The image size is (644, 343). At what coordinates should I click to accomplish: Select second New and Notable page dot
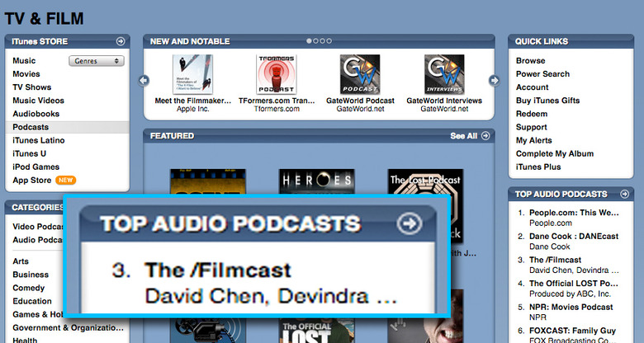[x=316, y=41]
